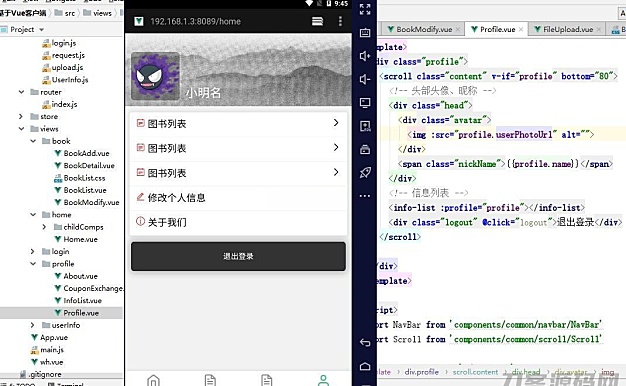The image size is (626, 386).
Task: Click emulator screen display icon
Action: [365, 103]
